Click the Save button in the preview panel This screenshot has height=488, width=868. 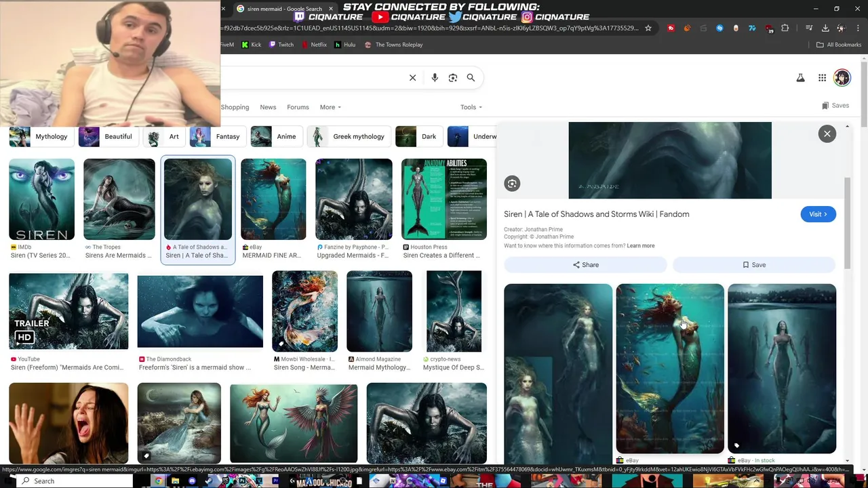[x=754, y=265]
